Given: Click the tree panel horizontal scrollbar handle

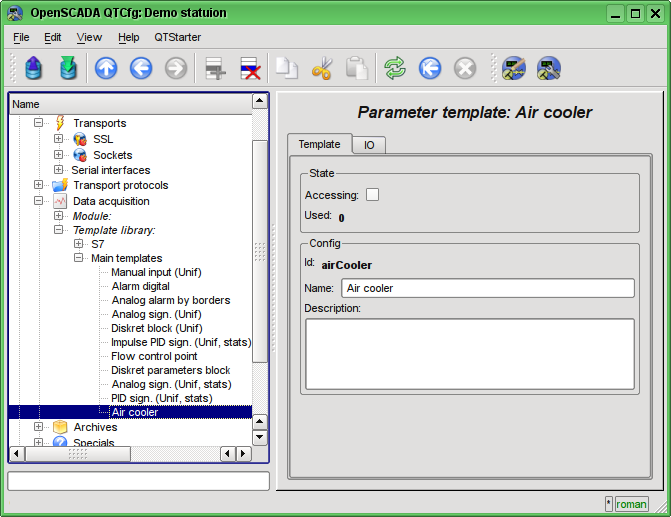Looking at the screenshot, I should click(x=78, y=453).
